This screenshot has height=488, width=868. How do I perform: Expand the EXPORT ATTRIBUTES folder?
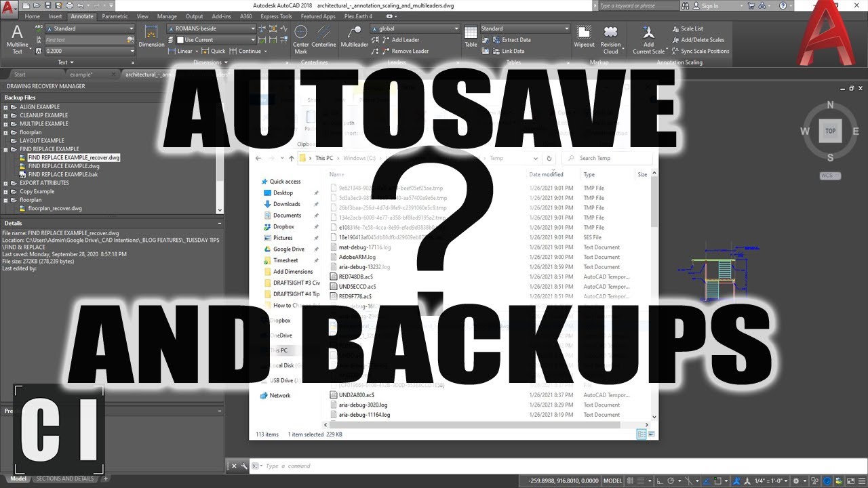6,183
